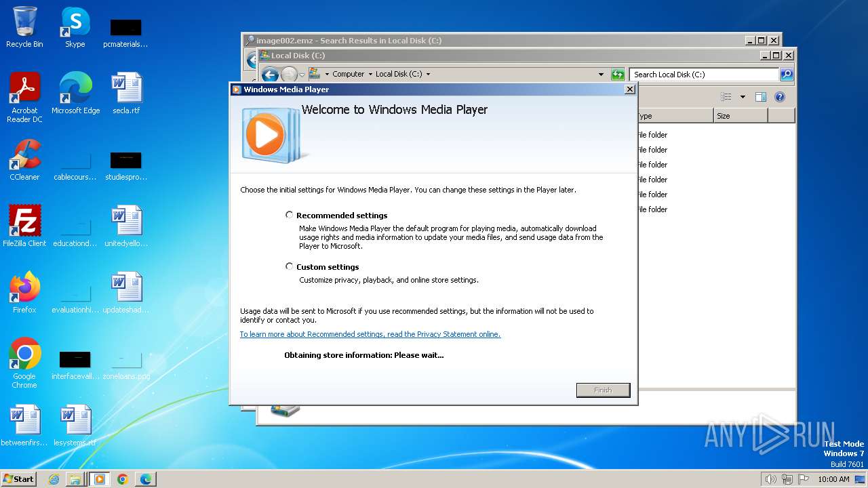Click the 10:00 AM taskbar clock
868x488 pixels.
833,479
